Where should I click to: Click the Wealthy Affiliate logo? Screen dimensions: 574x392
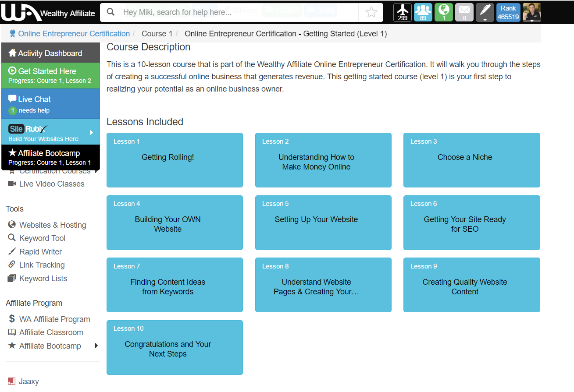(x=48, y=13)
